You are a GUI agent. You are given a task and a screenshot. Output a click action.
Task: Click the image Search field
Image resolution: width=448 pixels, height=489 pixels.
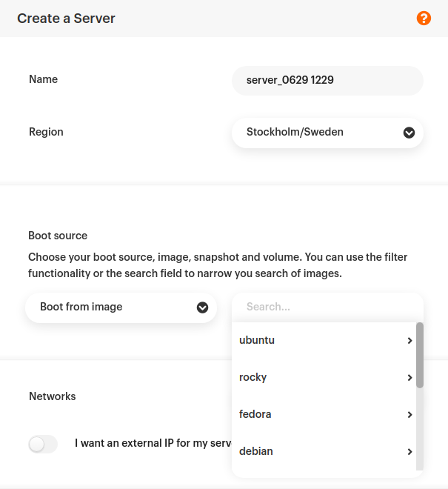pos(327,307)
